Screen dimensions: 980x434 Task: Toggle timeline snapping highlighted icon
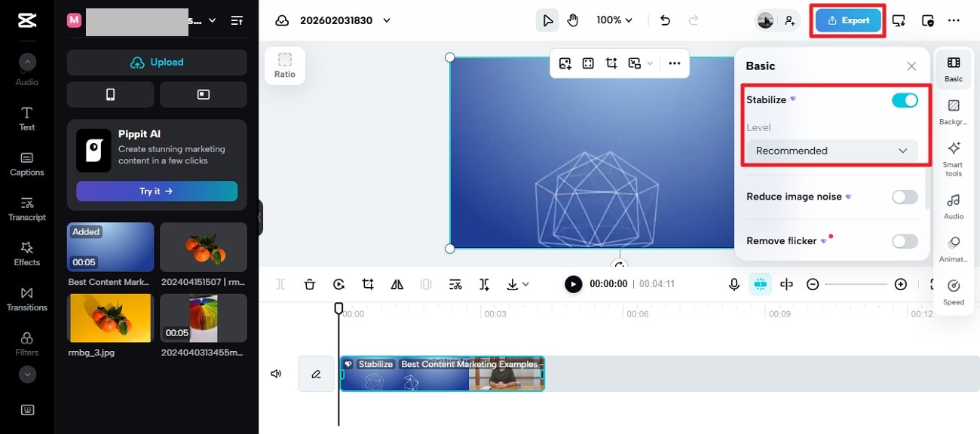point(760,284)
